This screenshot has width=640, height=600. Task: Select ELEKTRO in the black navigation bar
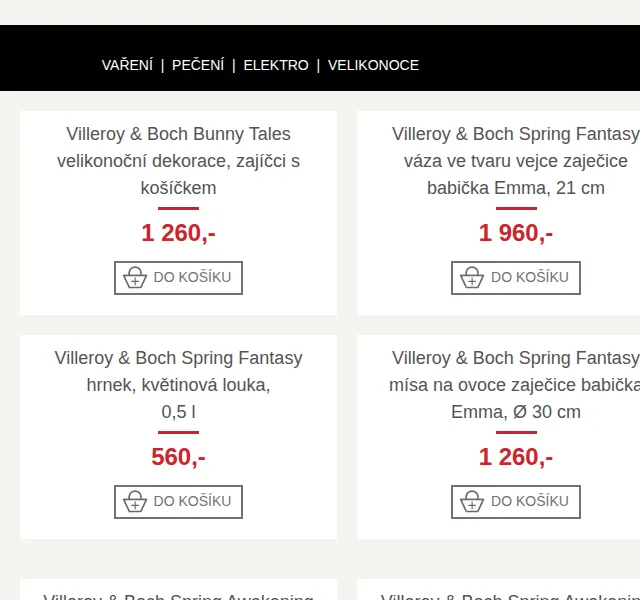pyautogui.click(x=276, y=65)
